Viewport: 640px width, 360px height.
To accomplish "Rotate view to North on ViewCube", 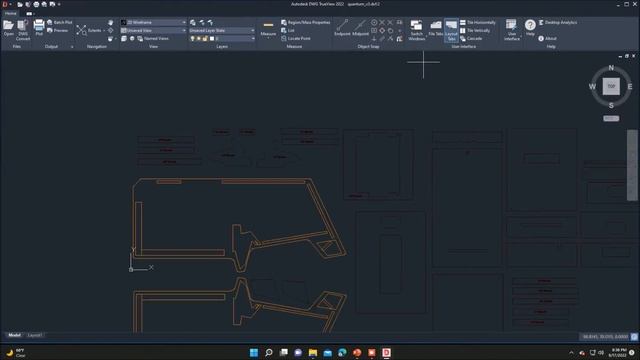I will [611, 68].
